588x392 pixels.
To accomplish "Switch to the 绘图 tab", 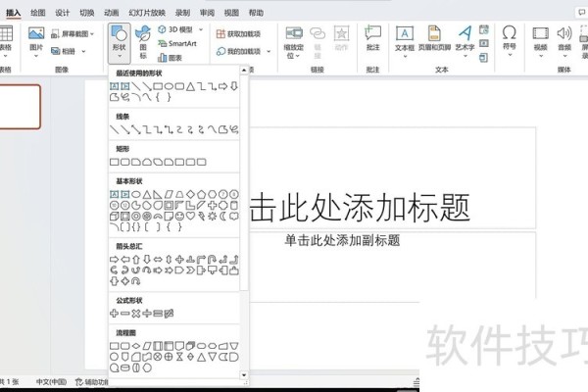I will click(x=38, y=13).
